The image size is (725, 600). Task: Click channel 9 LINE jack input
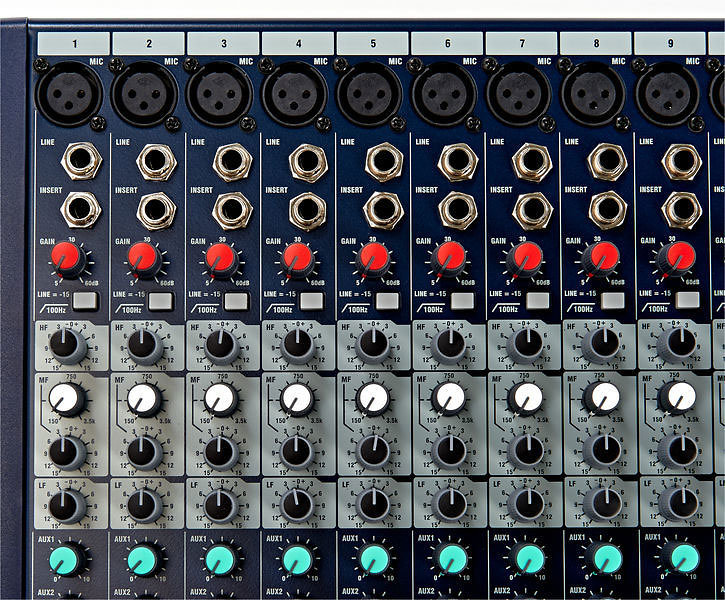(682, 161)
